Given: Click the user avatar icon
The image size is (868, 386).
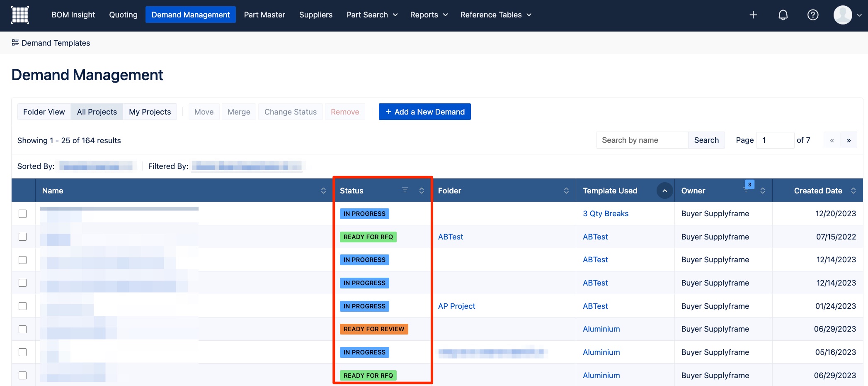Looking at the screenshot, I should pyautogui.click(x=842, y=15).
